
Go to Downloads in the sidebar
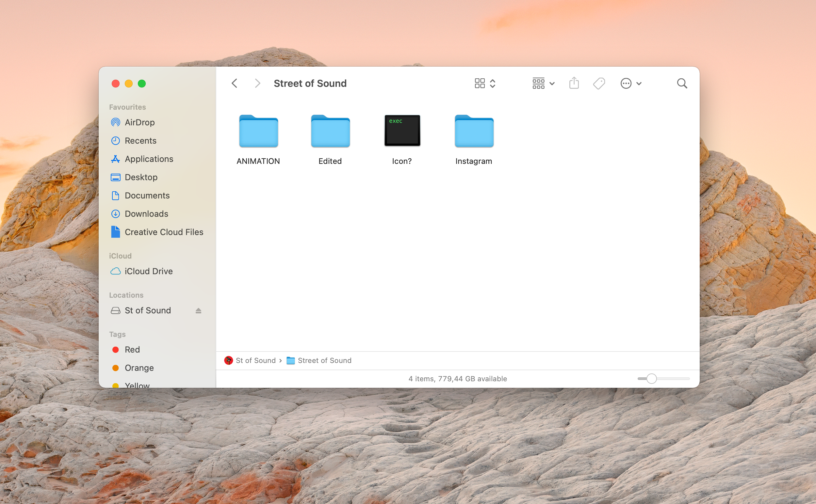(146, 214)
